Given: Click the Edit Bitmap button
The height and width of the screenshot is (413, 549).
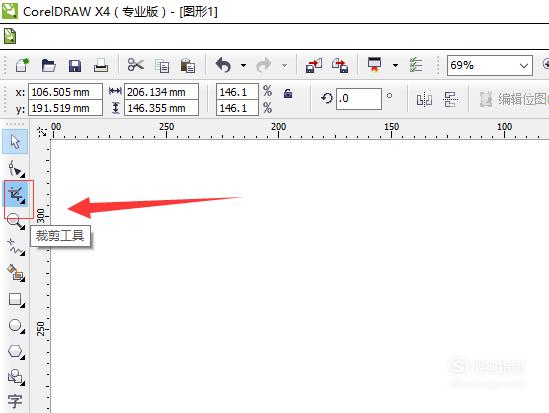Looking at the screenshot, I should click(513, 99).
